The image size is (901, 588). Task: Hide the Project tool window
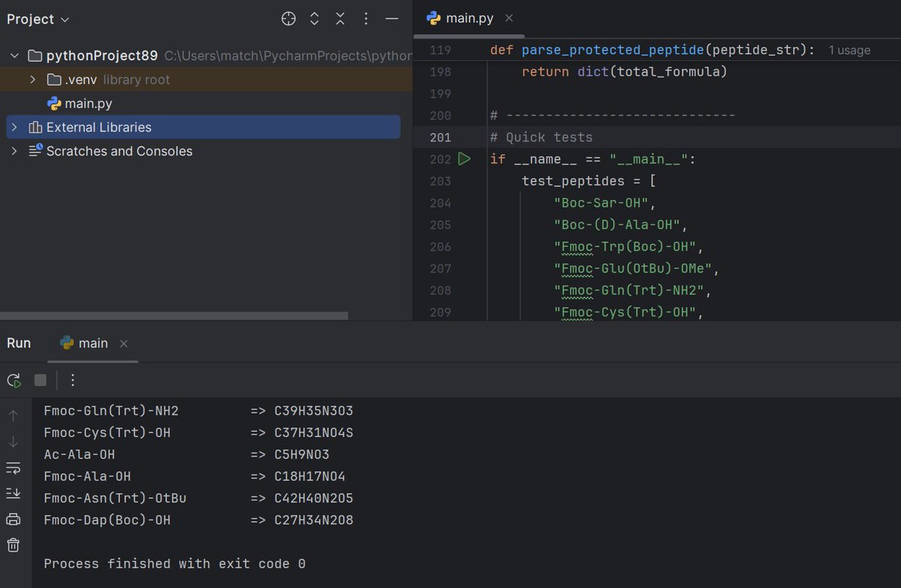click(x=391, y=19)
